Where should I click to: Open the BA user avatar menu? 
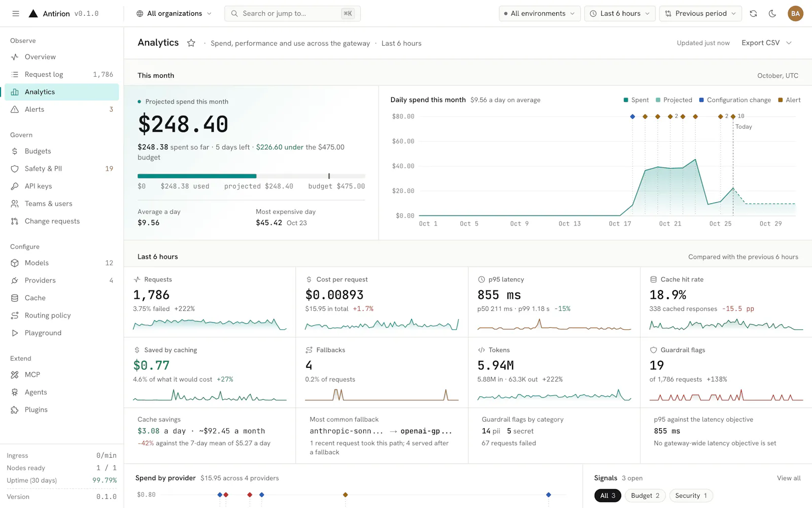tap(795, 14)
